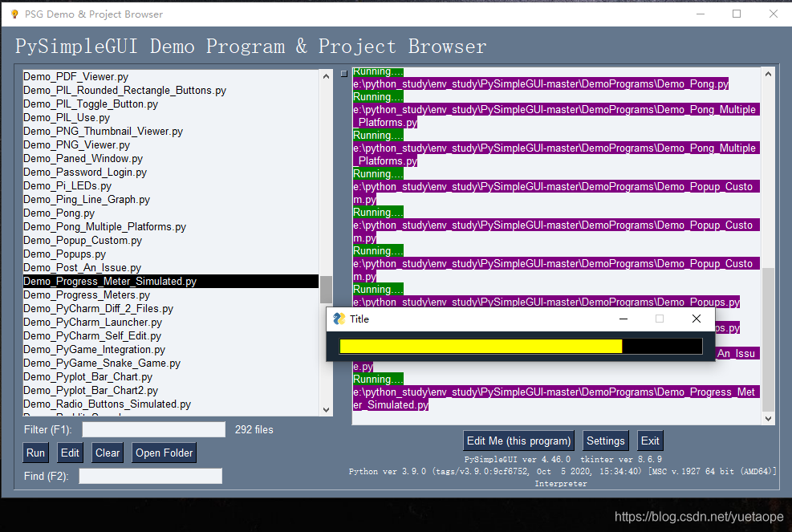Screen dimensions: 792x532
Task: Open the Settings button
Action: tap(606, 441)
